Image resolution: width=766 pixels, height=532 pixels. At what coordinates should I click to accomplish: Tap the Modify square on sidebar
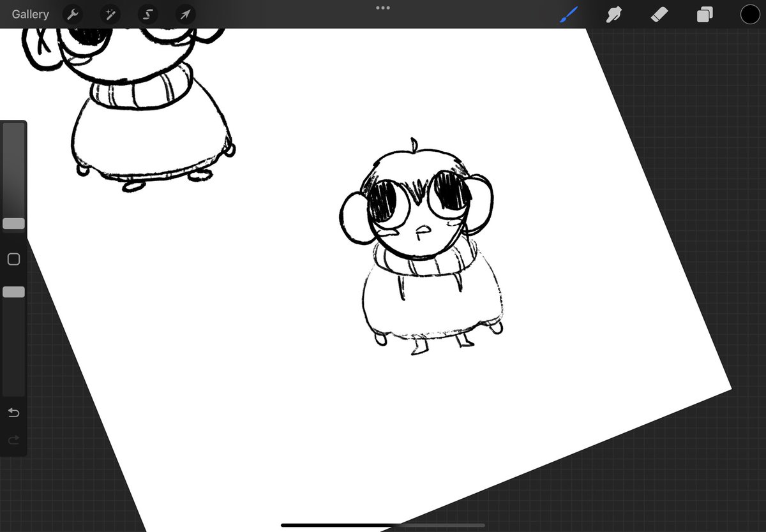pos(13,259)
